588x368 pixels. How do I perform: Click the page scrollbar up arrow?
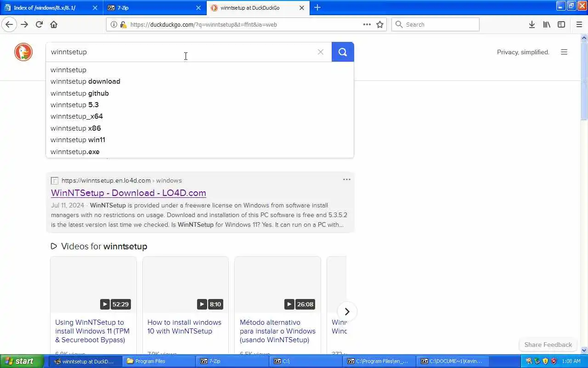[584, 38]
